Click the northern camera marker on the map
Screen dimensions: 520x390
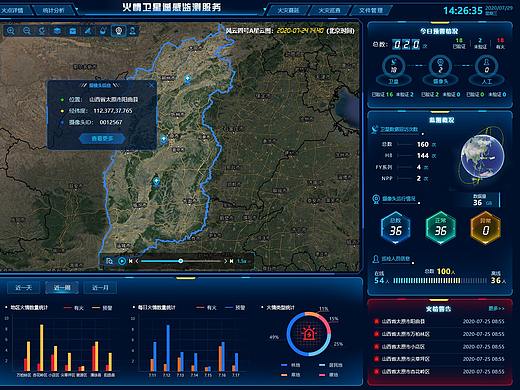pyautogui.click(x=188, y=79)
